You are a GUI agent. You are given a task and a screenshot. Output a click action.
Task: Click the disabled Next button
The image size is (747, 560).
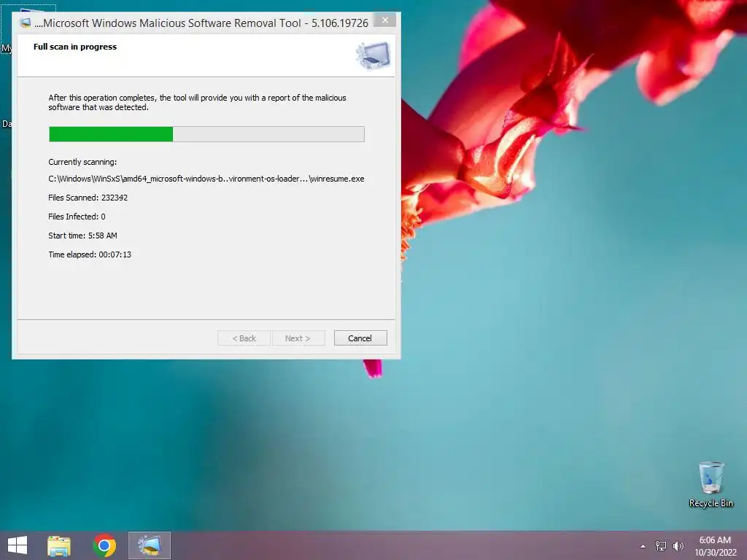[298, 338]
